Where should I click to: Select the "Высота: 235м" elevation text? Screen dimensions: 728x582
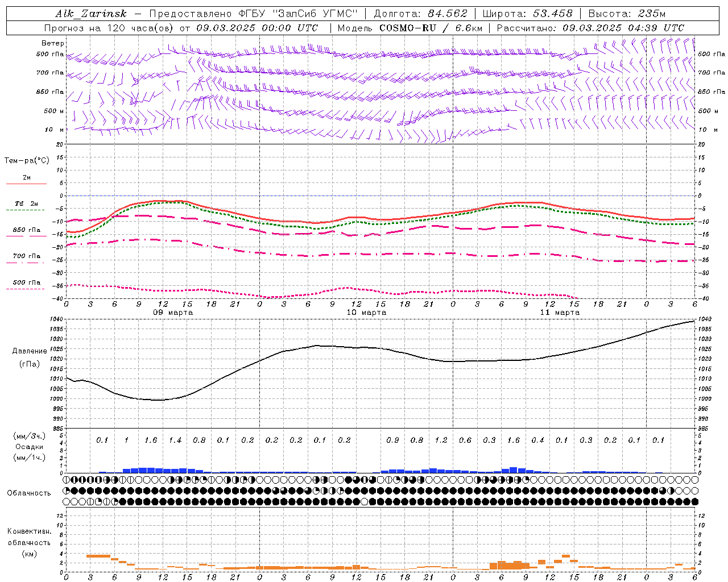click(627, 14)
